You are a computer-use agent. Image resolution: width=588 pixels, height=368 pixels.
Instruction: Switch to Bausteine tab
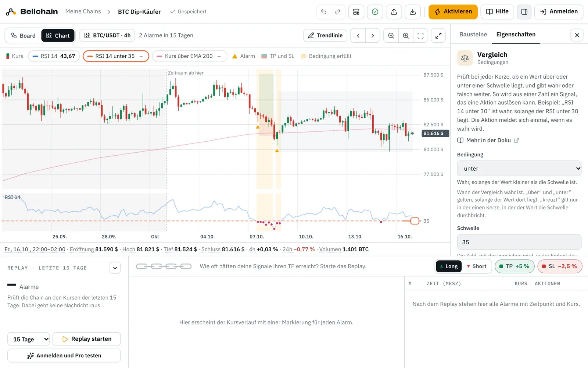473,34
